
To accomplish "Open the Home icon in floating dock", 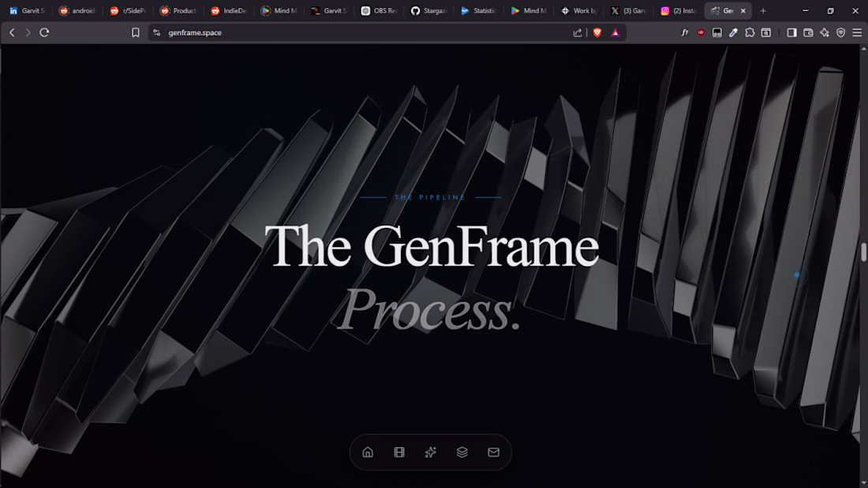I will click(368, 452).
